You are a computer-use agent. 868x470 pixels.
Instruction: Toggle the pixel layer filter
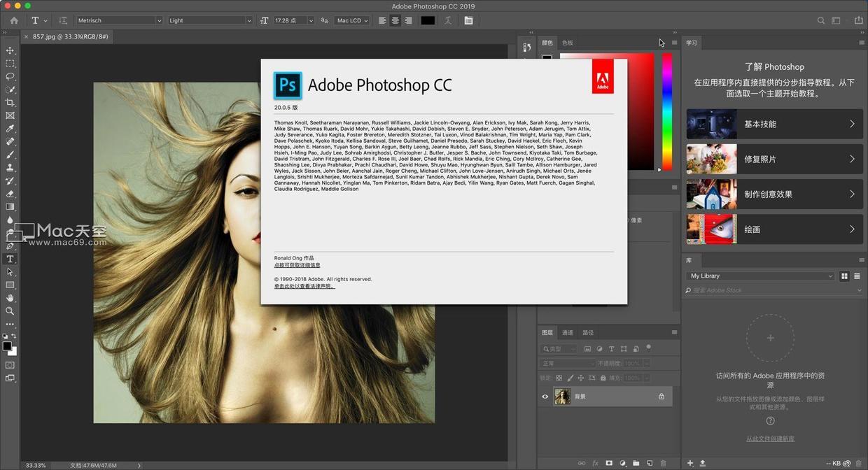coord(587,348)
